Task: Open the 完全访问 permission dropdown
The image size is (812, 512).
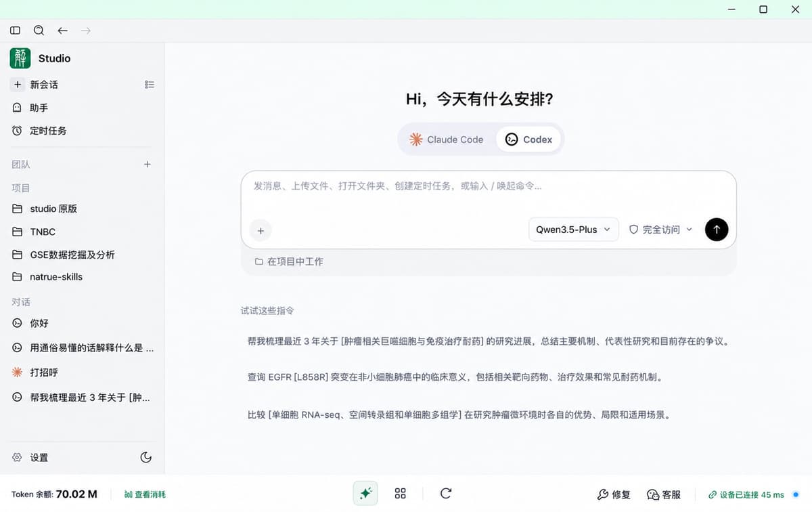Action: 660,230
